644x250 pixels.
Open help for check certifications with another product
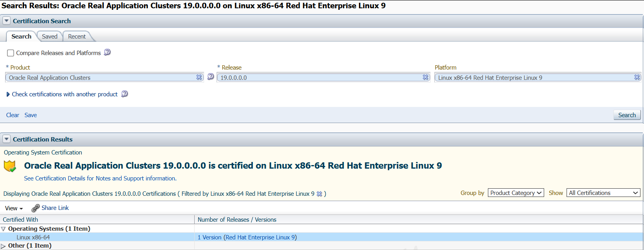125,94
